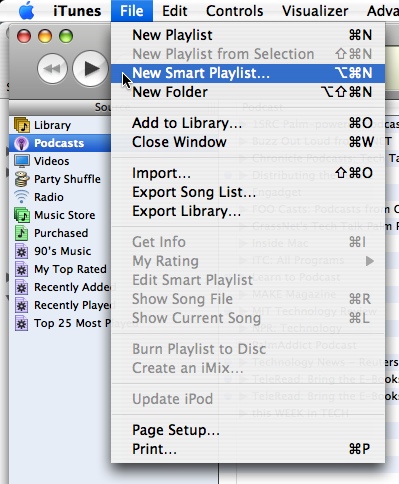Select Import from the File menu

[x=248, y=173]
